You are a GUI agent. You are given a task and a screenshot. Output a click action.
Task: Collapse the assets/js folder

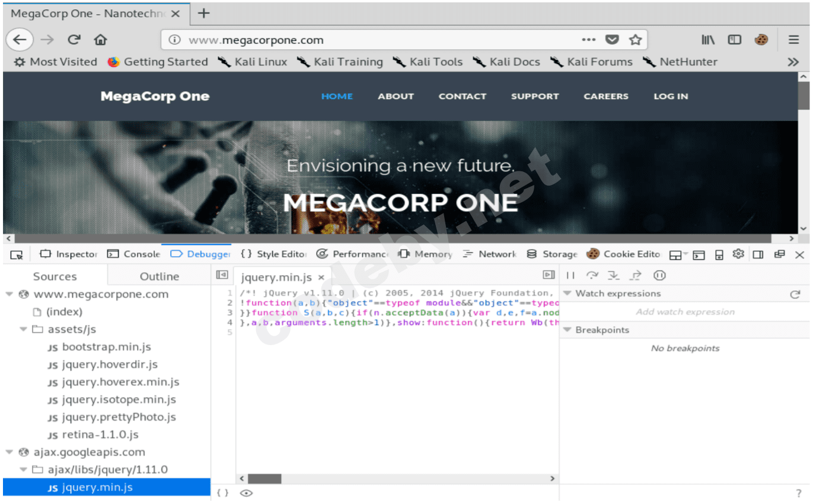point(23,329)
